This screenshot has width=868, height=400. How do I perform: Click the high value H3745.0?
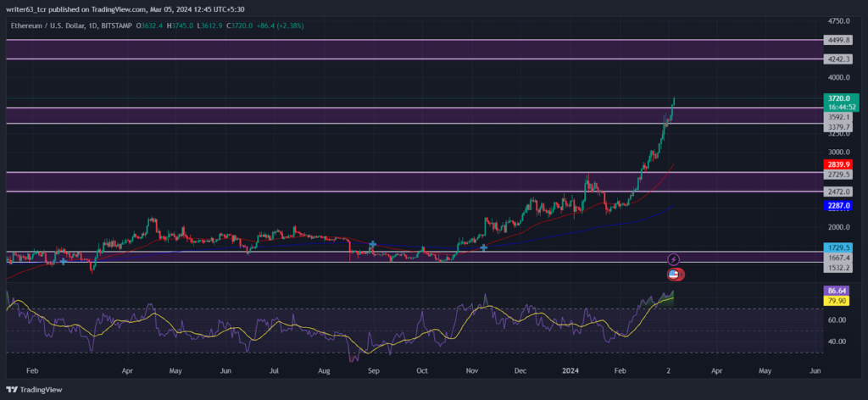180,25
